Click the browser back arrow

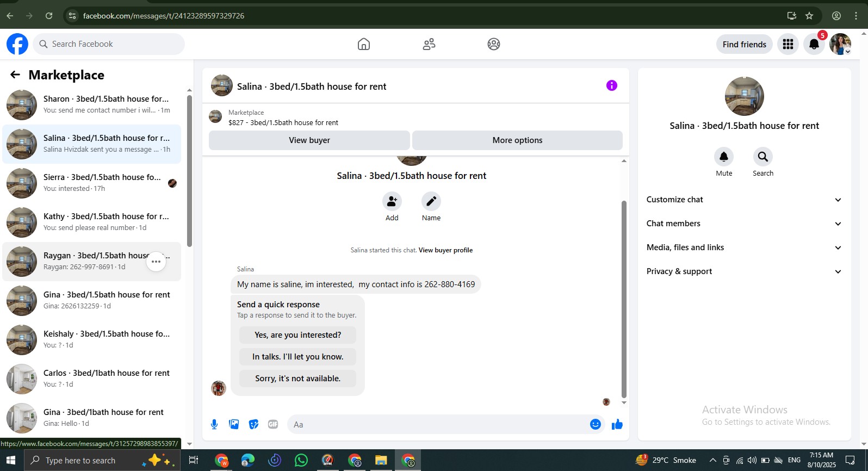click(10, 16)
